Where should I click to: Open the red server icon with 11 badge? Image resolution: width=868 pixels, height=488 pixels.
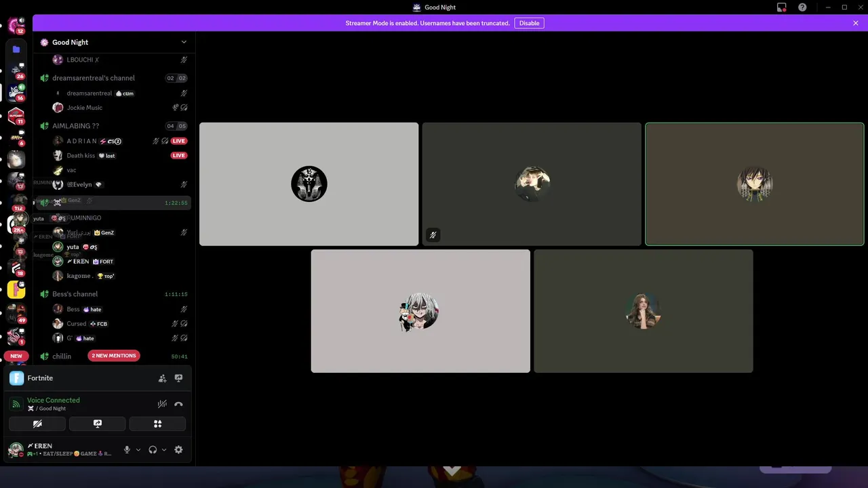(x=16, y=116)
